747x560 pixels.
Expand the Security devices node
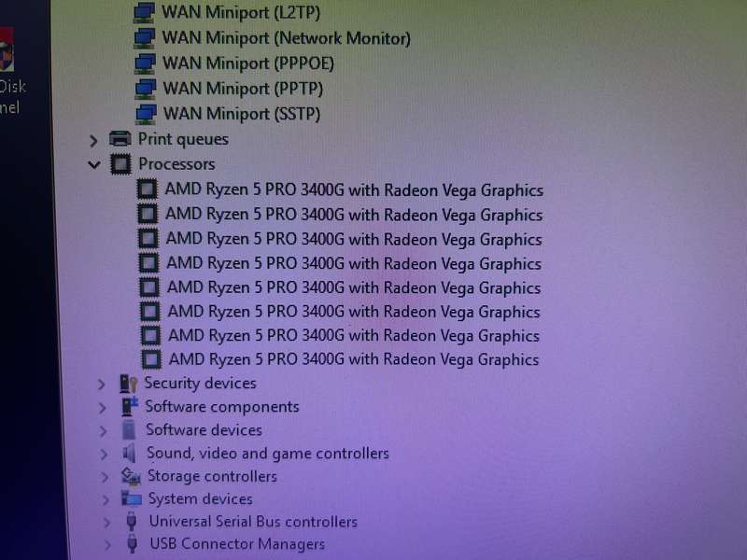tap(101, 385)
